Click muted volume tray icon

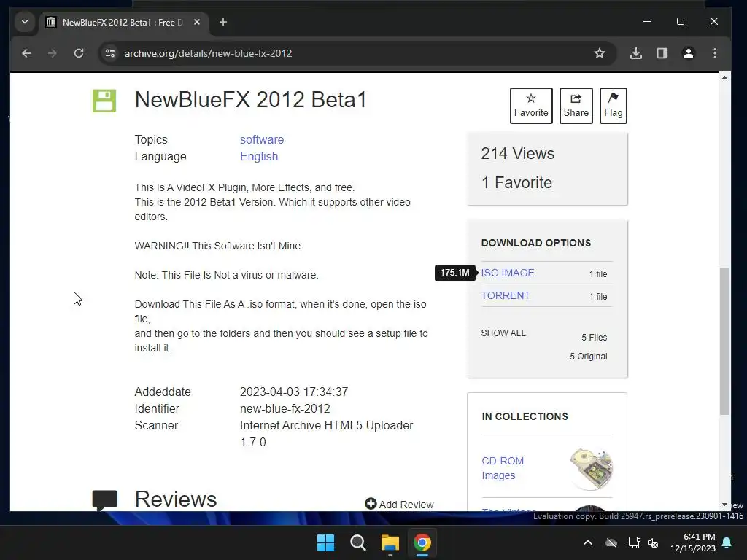pyautogui.click(x=653, y=542)
